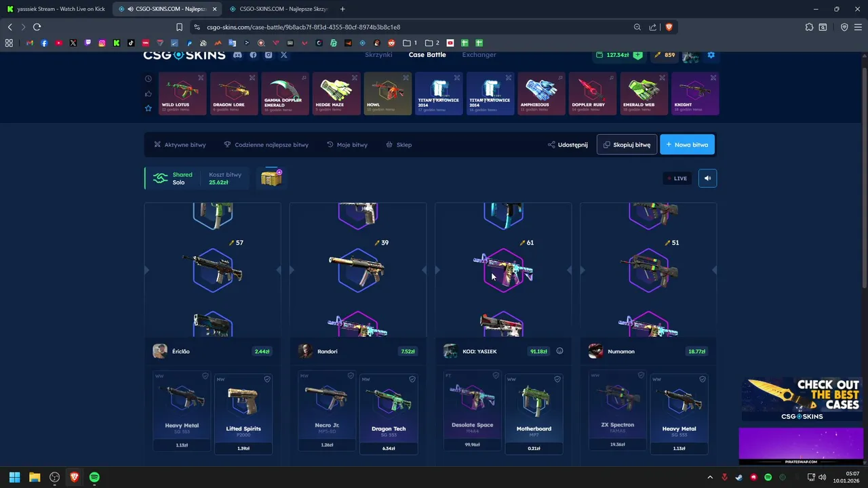
Task: Open the blue settings gear icon
Action: click(x=711, y=55)
